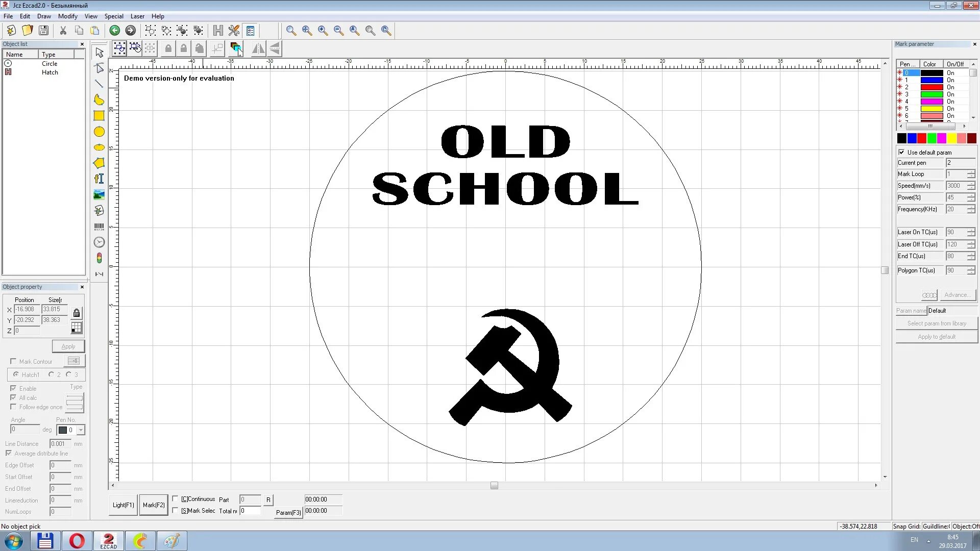Image resolution: width=980 pixels, height=551 pixels.
Task: Choose the text tool in left toolbar
Action: point(99,179)
